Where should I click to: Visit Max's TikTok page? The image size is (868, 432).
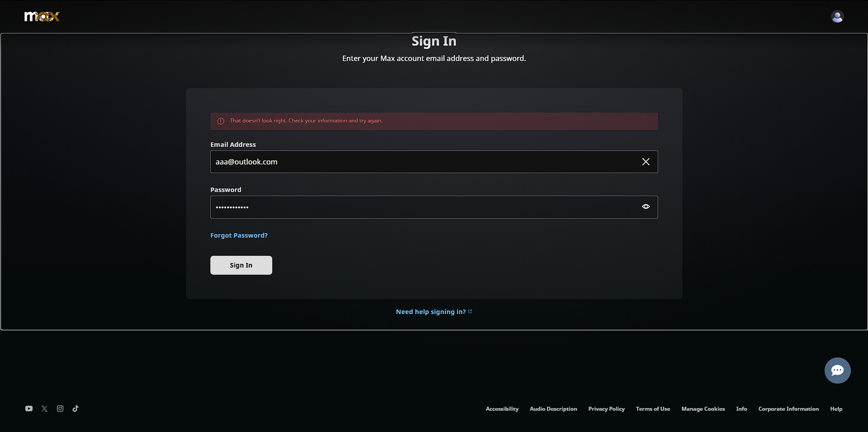[76, 409]
